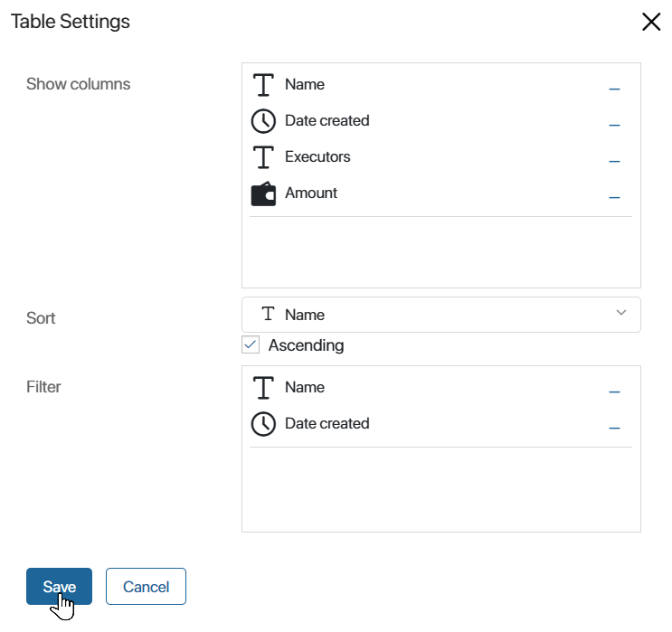Expand Sort options with the chevron arrow
Image resolution: width=672 pixels, height=632 pixels.
pyautogui.click(x=621, y=312)
